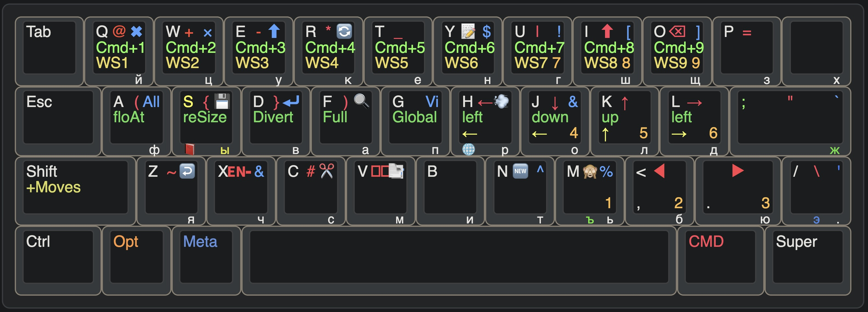Click the red right triangle on period key
This screenshot has width=868, height=312.
(738, 171)
